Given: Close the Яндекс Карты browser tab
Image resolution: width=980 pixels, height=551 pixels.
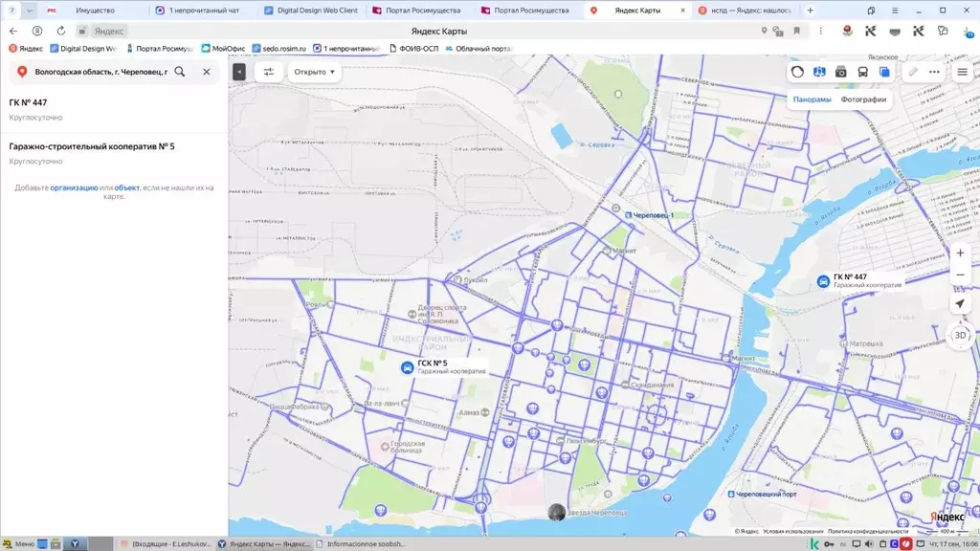Looking at the screenshot, I should pos(682,10).
